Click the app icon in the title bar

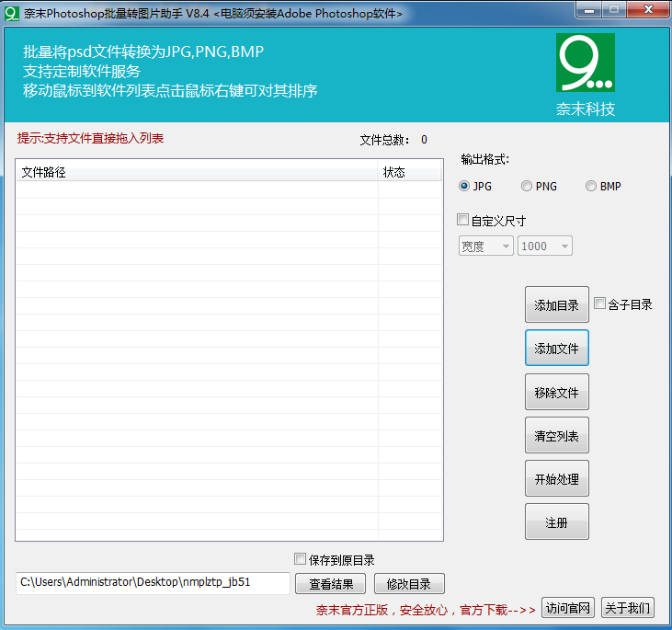[x=12, y=13]
